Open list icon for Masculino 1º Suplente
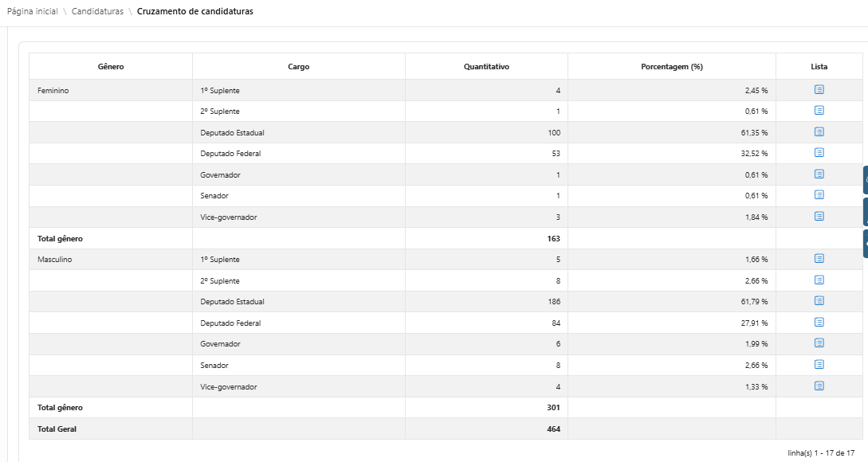 (819, 258)
